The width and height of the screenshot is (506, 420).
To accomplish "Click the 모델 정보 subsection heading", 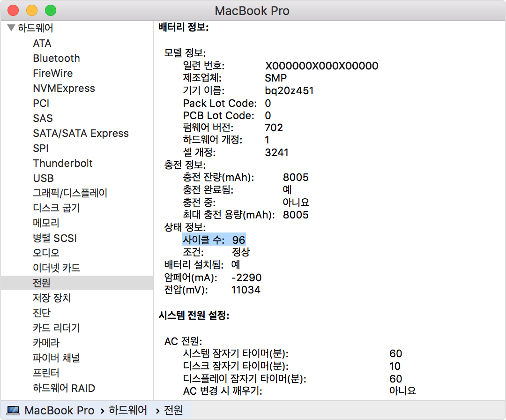I will (185, 52).
